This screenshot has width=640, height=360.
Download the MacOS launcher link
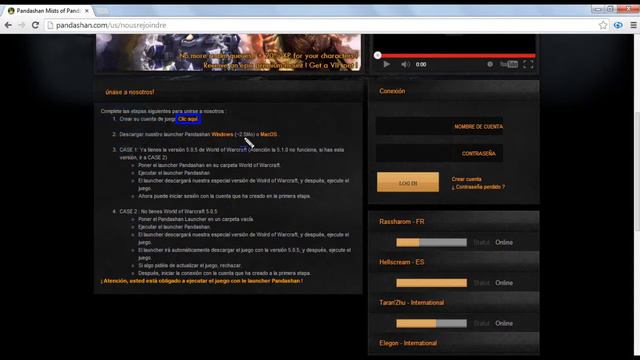point(269,134)
